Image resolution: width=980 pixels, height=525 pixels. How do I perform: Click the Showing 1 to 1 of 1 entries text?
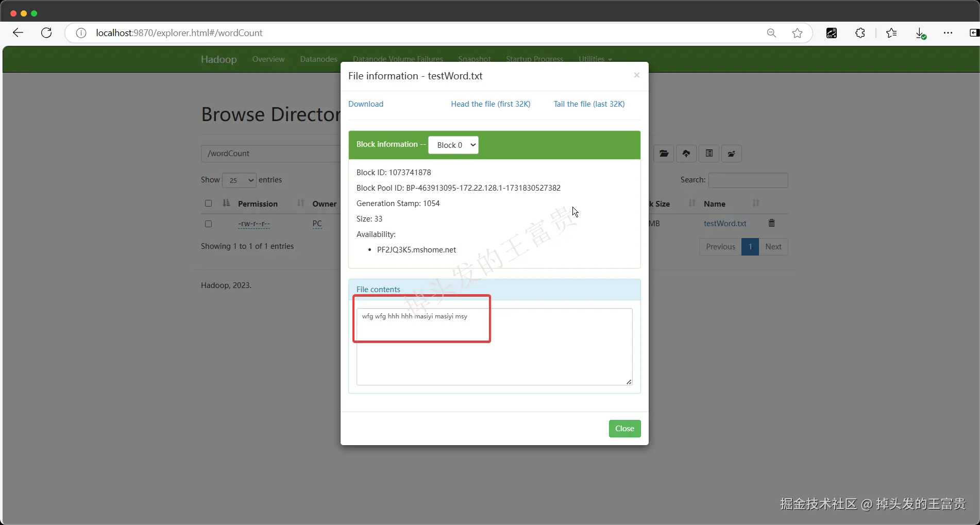point(247,246)
